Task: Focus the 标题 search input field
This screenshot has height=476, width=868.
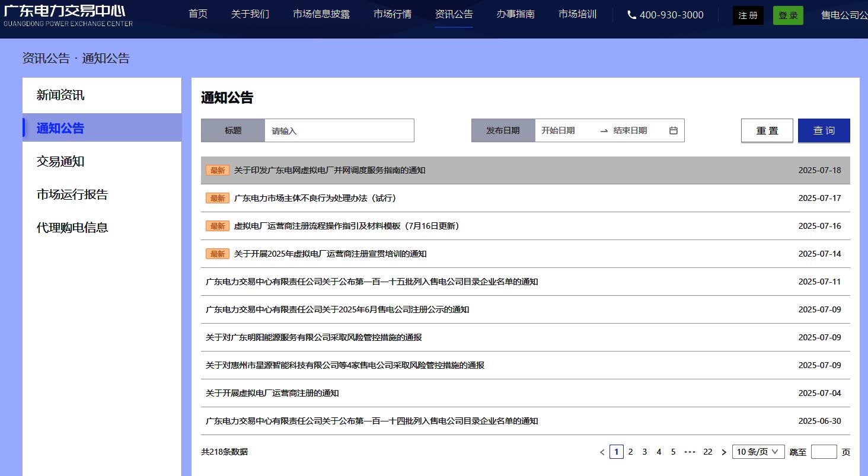Action: click(339, 130)
